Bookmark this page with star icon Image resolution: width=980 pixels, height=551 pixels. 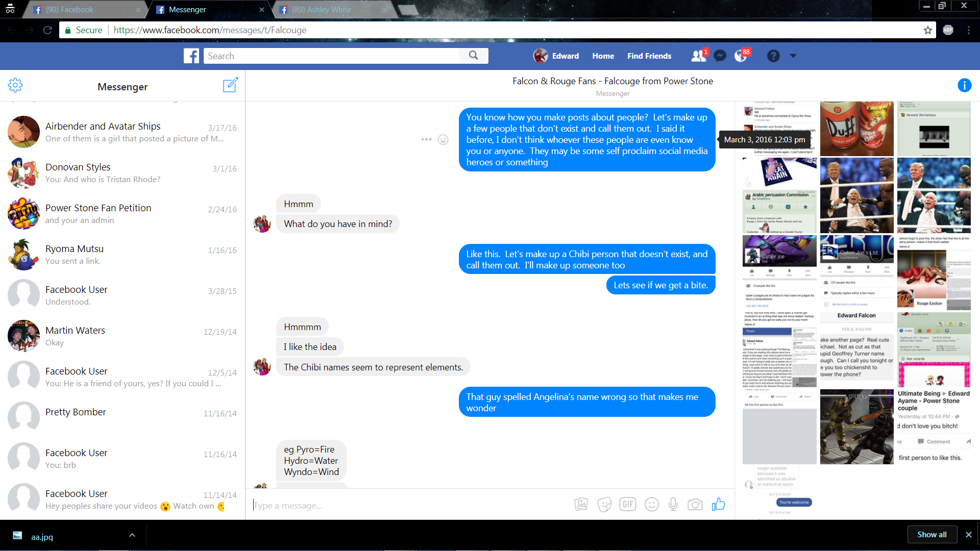coord(928,30)
